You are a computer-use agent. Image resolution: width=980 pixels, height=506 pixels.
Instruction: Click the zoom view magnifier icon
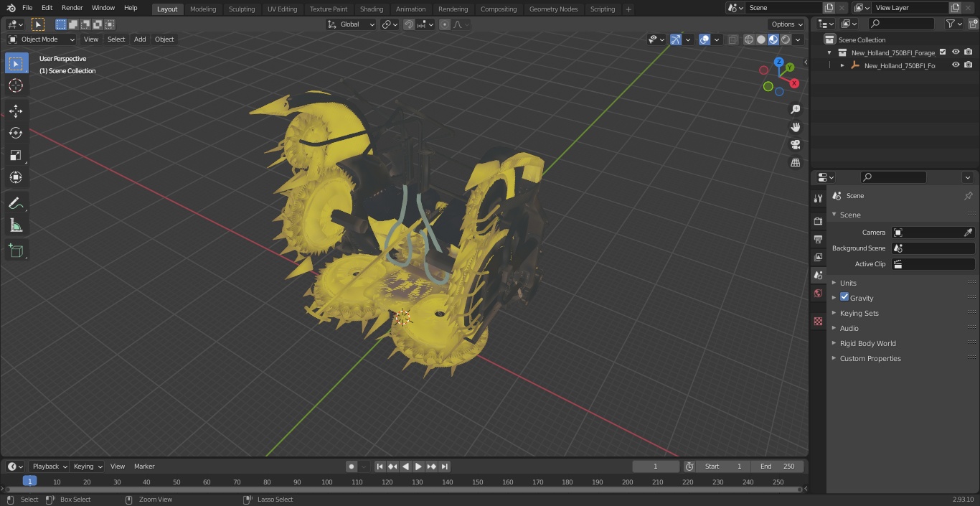click(x=795, y=109)
